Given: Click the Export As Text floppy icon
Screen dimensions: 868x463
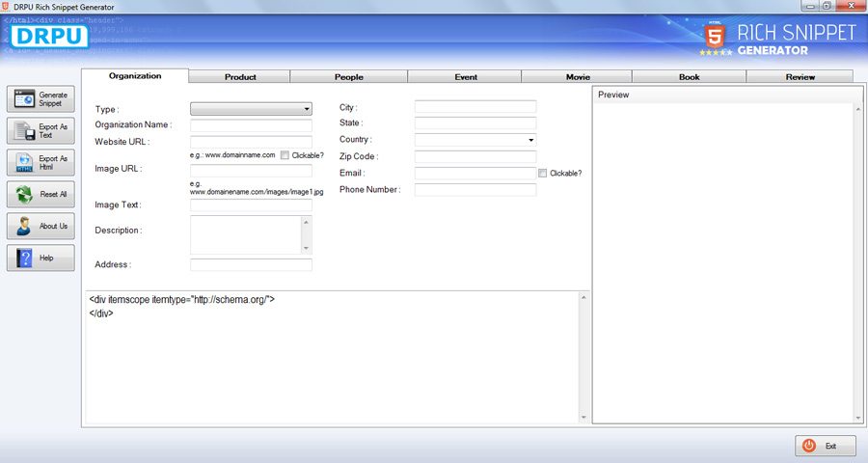Looking at the screenshot, I should (x=24, y=131).
